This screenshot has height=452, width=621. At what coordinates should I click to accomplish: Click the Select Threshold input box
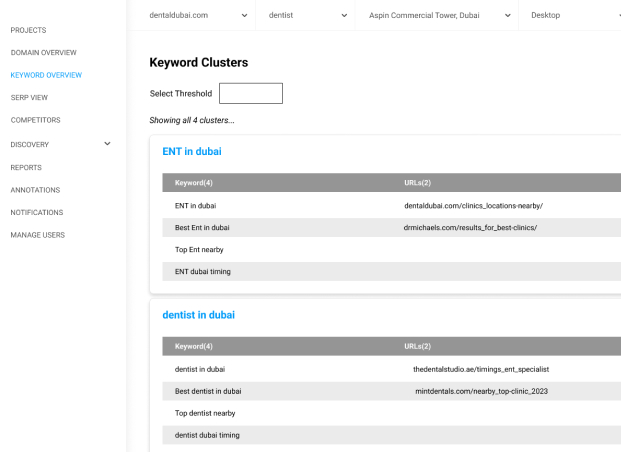(250, 93)
